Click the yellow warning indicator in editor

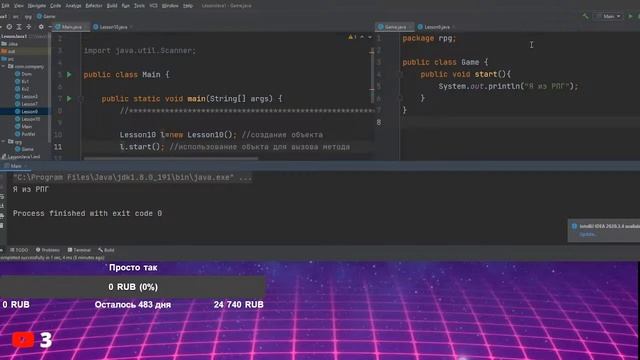click(x=352, y=37)
